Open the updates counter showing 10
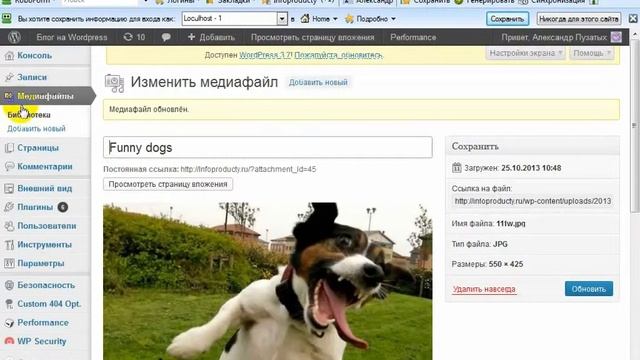The height and width of the screenshot is (360, 640). point(134,37)
